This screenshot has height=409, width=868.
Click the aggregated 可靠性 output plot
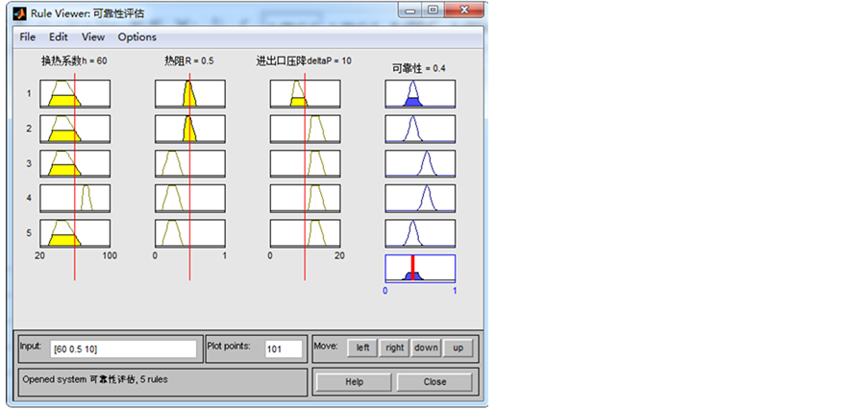point(420,268)
